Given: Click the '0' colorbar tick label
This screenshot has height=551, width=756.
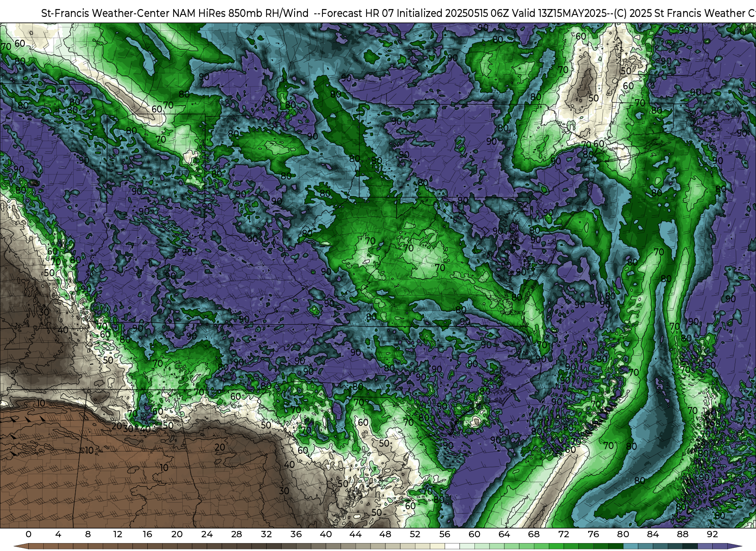Looking at the screenshot, I should coord(28,534).
